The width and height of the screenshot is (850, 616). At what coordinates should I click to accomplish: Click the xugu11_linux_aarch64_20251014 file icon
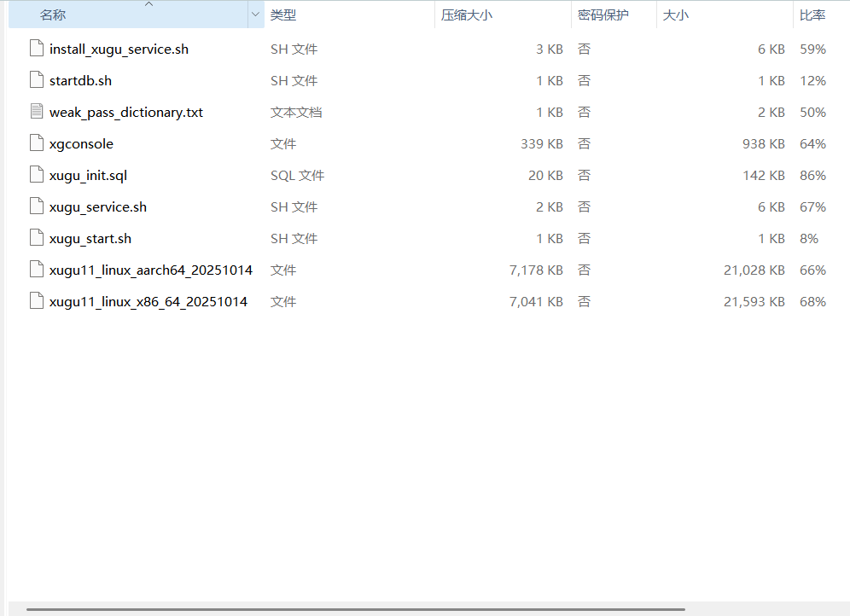37,270
